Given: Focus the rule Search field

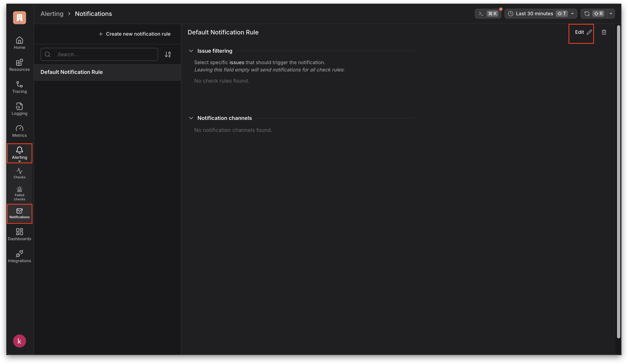Looking at the screenshot, I should 105,54.
